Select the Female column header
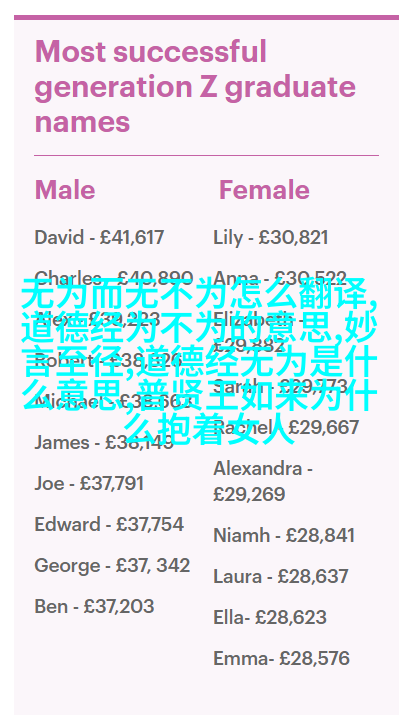 click(x=264, y=190)
